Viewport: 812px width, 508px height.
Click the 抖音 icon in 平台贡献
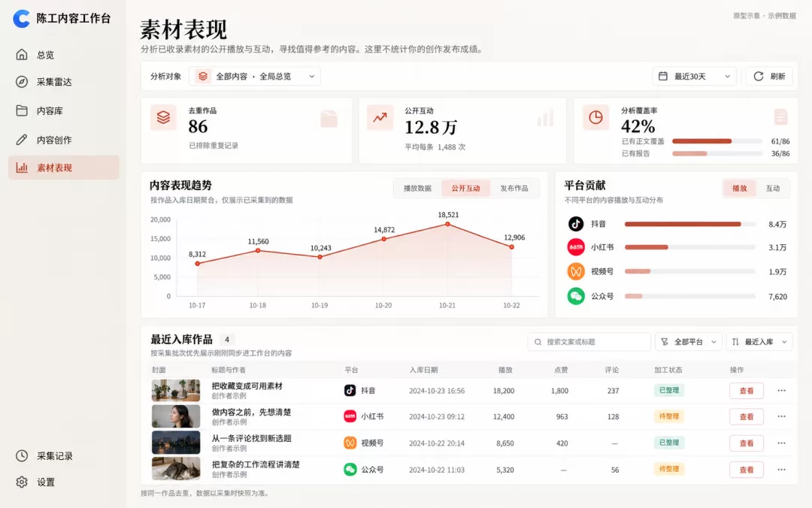[x=576, y=224]
